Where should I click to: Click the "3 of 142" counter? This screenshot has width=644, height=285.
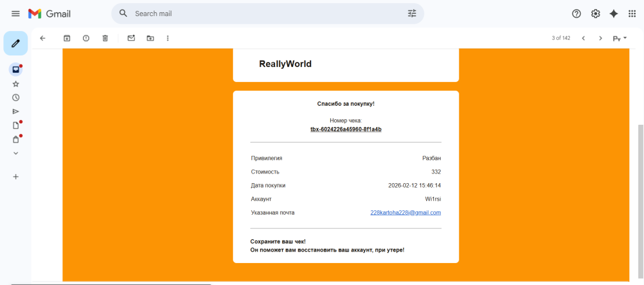561,38
